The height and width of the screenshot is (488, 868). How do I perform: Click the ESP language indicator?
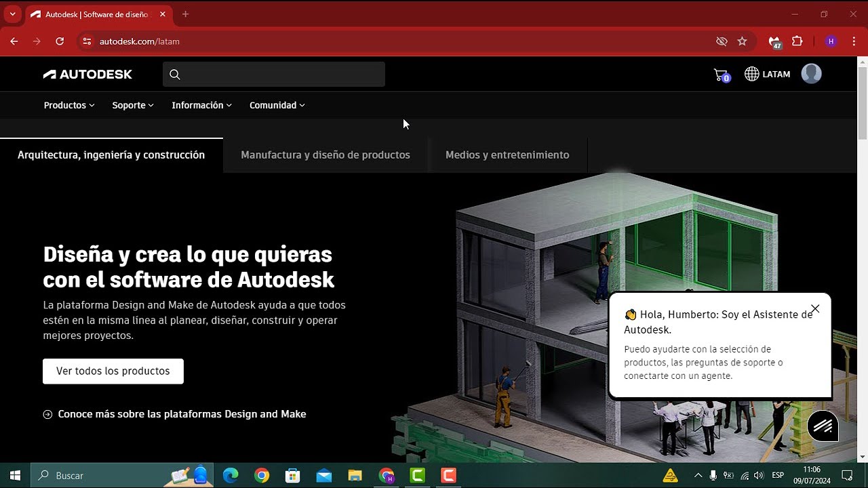pyautogui.click(x=778, y=475)
